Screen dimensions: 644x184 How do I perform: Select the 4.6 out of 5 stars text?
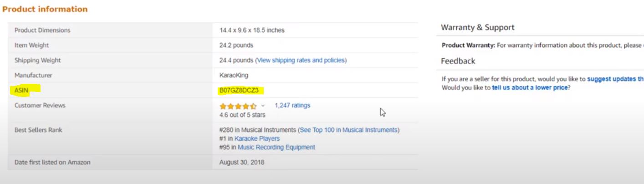[242, 115]
